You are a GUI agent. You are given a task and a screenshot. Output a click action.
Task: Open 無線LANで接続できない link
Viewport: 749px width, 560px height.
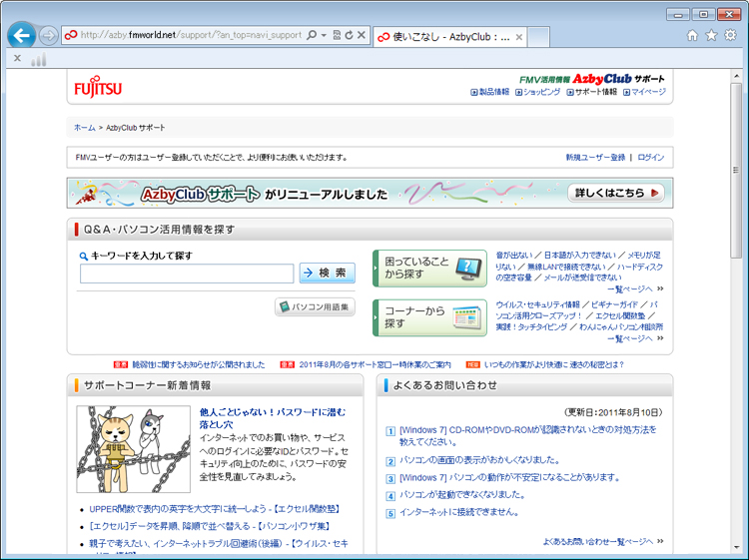pyautogui.click(x=566, y=267)
